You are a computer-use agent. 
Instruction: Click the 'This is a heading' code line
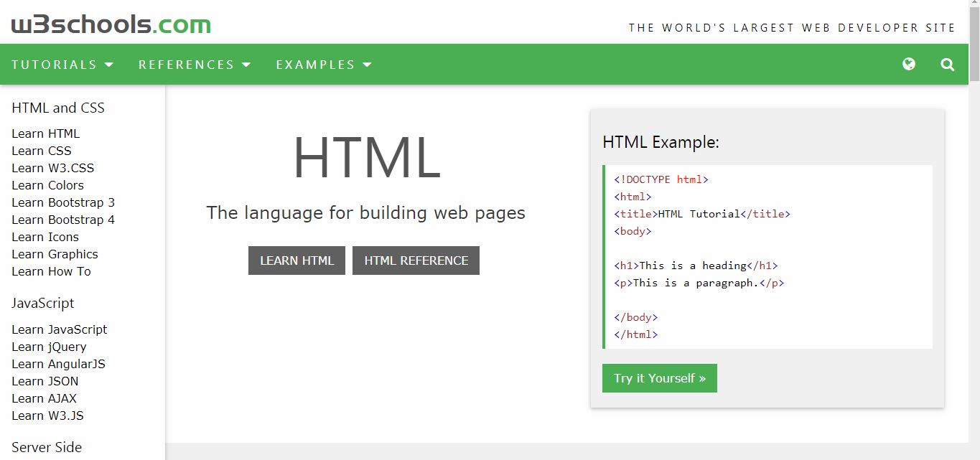pyautogui.click(x=696, y=266)
